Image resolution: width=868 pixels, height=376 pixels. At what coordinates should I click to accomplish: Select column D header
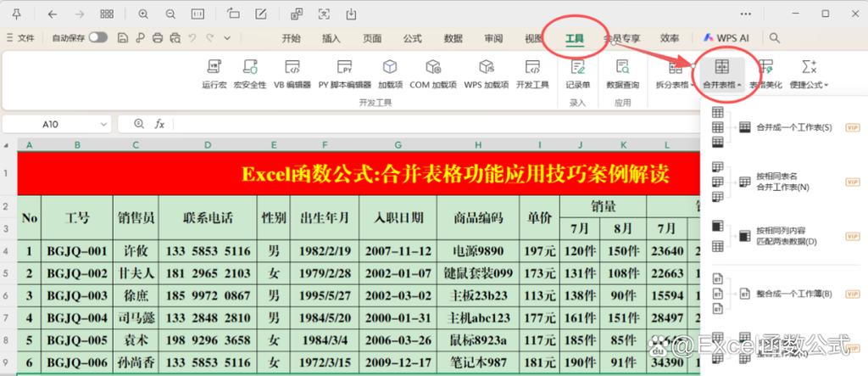[208, 145]
